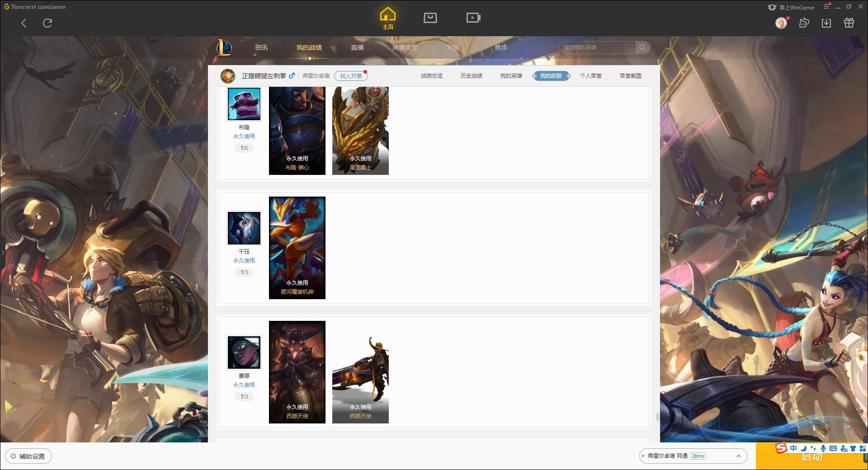This screenshot has width=868, height=470.
Task: Click Sogou microphone voice input icon
Action: click(x=823, y=448)
